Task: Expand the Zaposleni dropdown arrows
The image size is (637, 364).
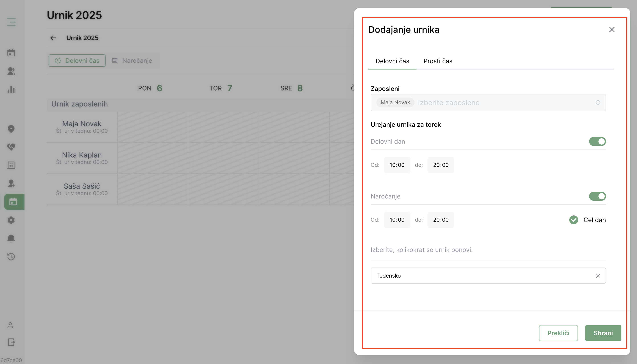Action: coord(598,102)
